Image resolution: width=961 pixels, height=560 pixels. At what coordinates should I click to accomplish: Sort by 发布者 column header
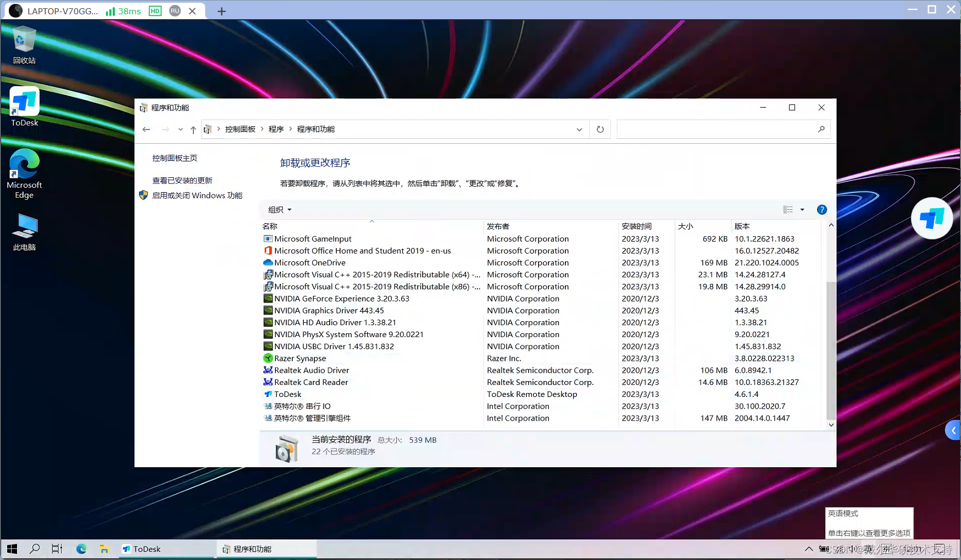click(551, 226)
